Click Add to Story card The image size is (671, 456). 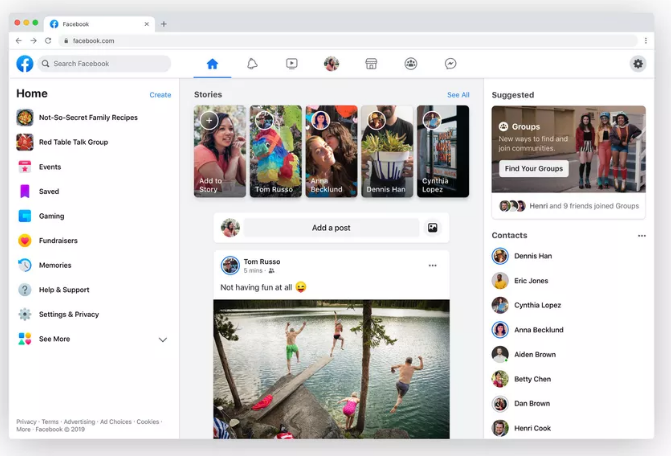220,151
